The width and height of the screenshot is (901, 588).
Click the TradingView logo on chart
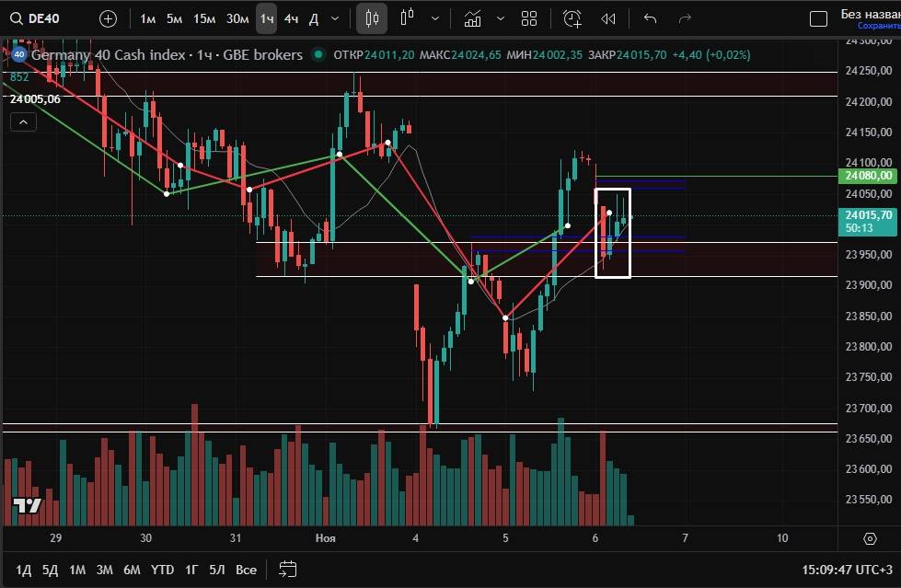pyautogui.click(x=27, y=505)
